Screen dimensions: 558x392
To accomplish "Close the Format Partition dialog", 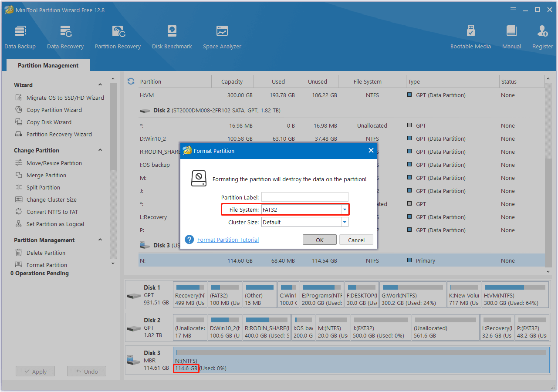I will pos(371,150).
